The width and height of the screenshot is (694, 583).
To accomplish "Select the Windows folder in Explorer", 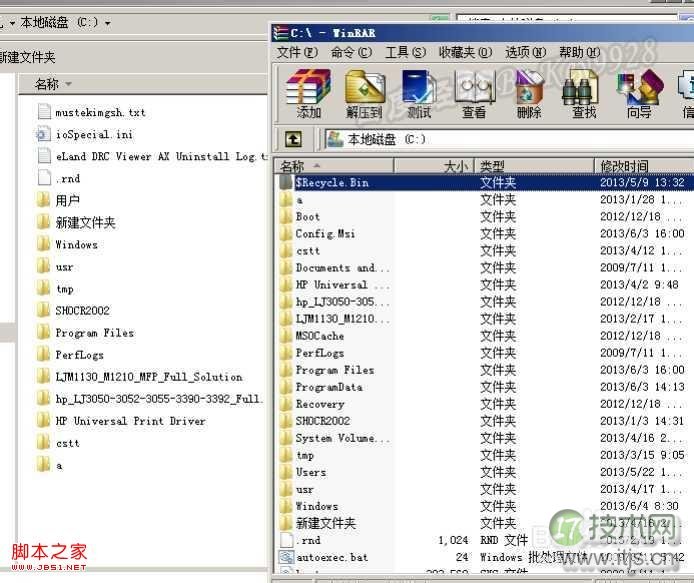I will 76,245.
